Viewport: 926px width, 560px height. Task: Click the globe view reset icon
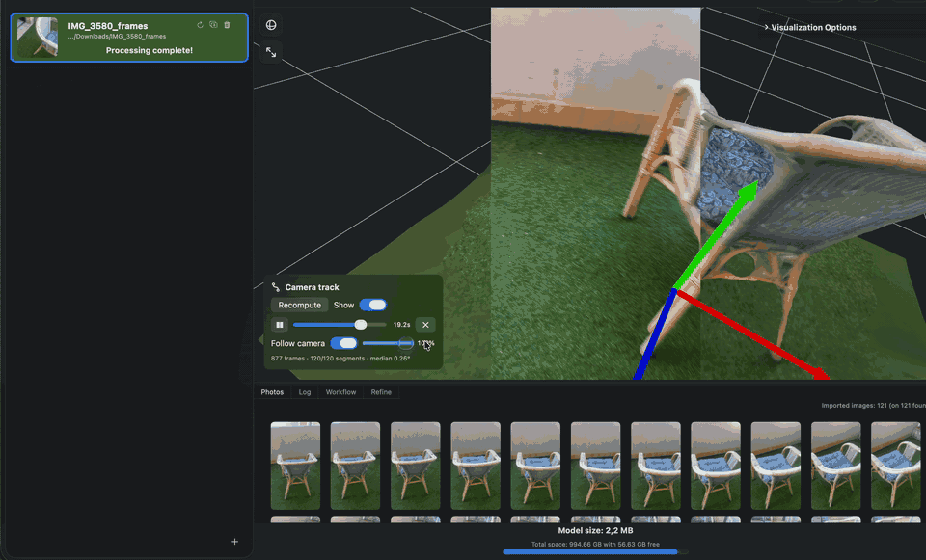click(271, 25)
